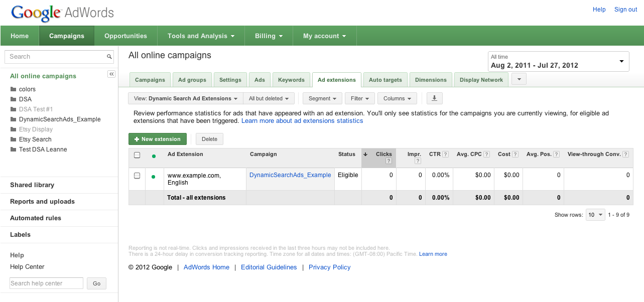Screen dimensions: 644x302
Task: Collapse the sidebar with double-chevron icon
Action: coord(111,74)
